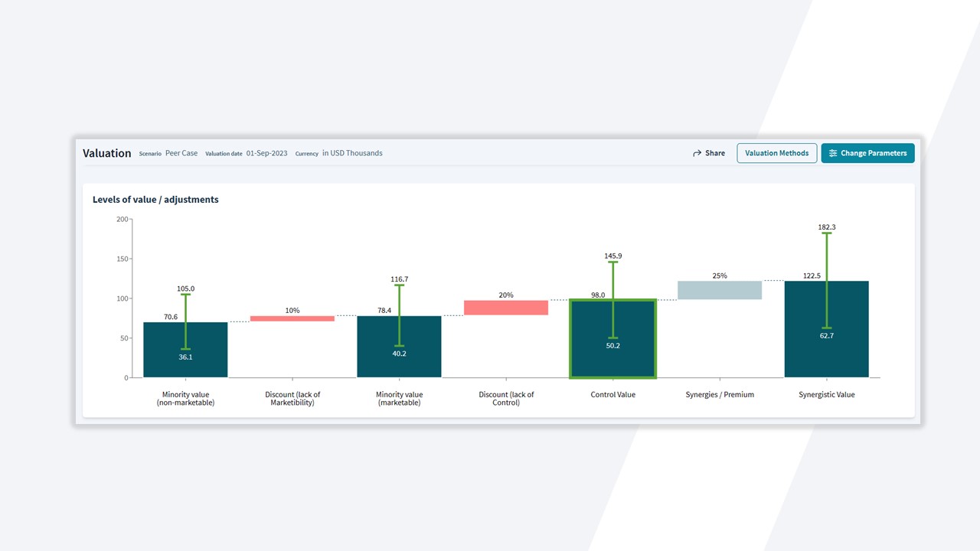Open the Valuation Methods button
Image resolution: width=980 pixels, height=551 pixels.
click(x=776, y=153)
